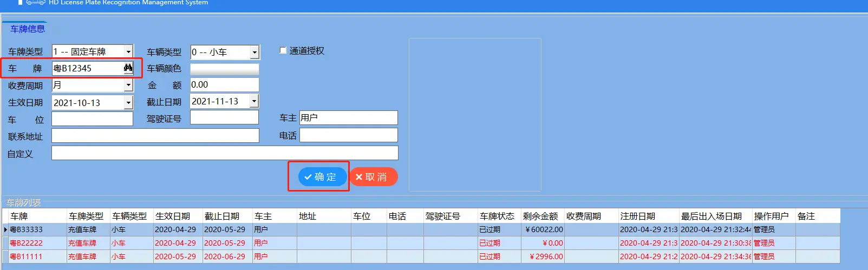Image resolution: width=868 pixels, height=270 pixels.
Task: Click the 剩余金额 column header
Action: [x=542, y=216]
